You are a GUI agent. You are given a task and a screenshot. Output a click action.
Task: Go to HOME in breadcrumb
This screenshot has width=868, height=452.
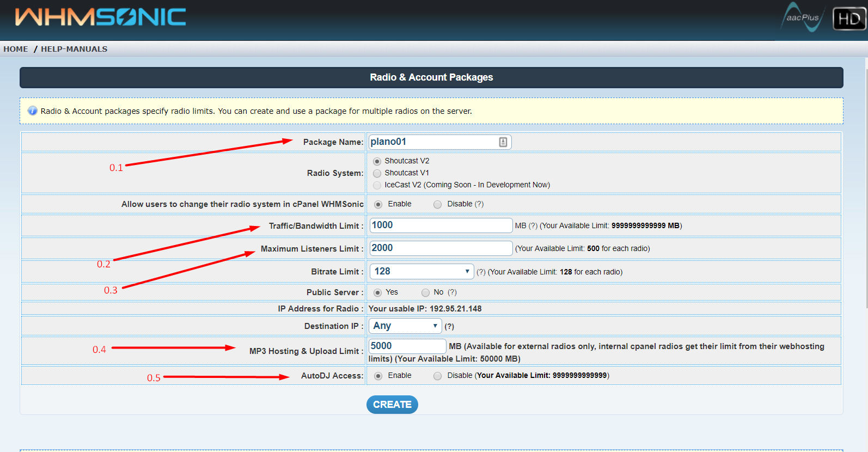(x=16, y=49)
